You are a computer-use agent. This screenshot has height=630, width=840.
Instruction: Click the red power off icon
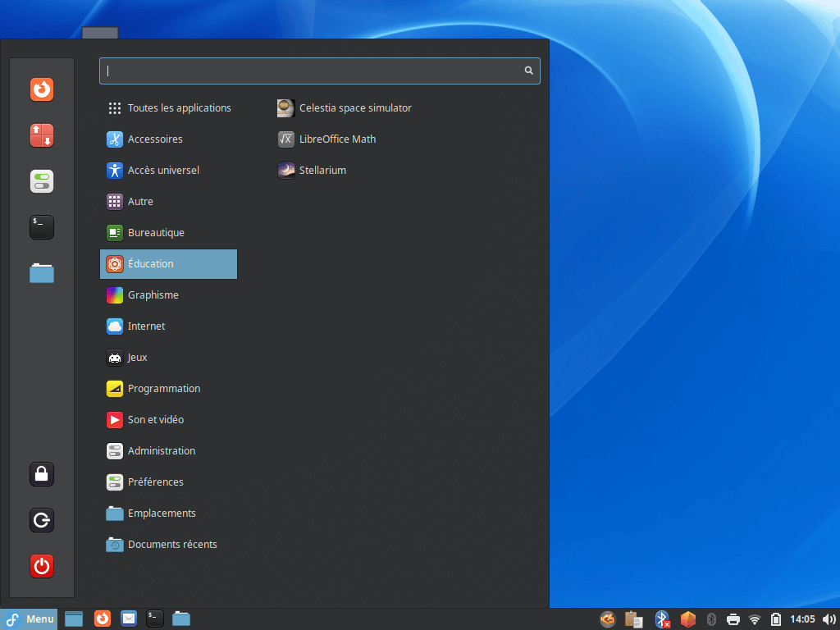(42, 566)
